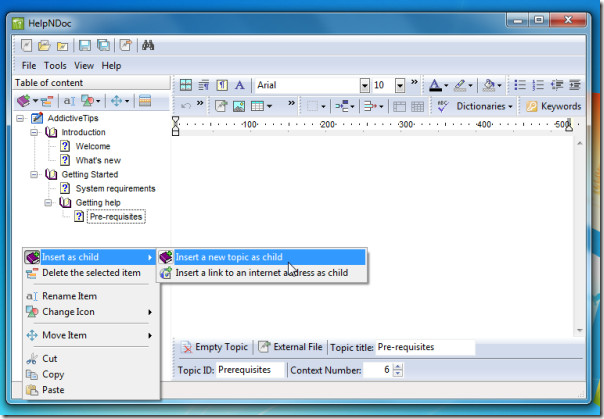Image resolution: width=604 pixels, height=419 pixels.
Task: Select Rename Item in context menu
Action: 91,296
